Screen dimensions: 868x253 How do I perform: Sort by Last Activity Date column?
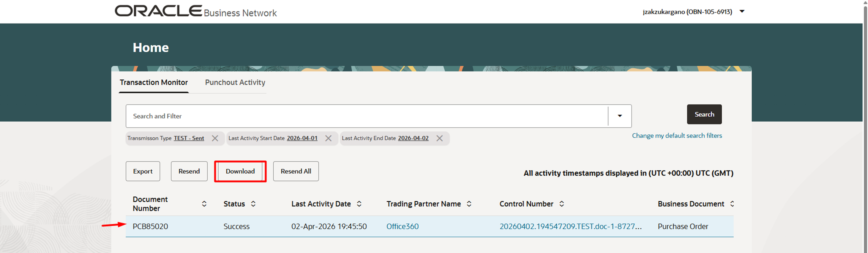[359, 204]
